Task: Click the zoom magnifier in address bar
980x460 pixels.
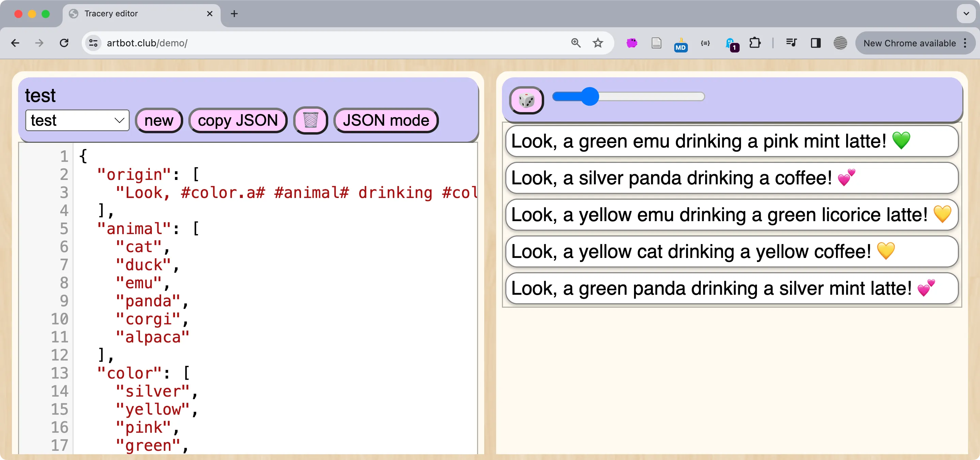Action: pyautogui.click(x=575, y=43)
